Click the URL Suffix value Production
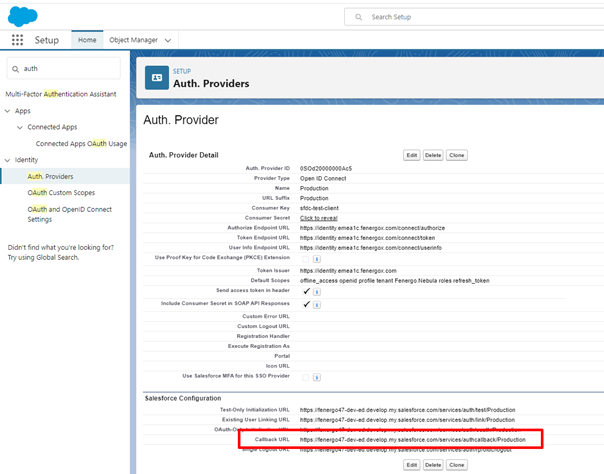604x474 pixels. [x=314, y=198]
